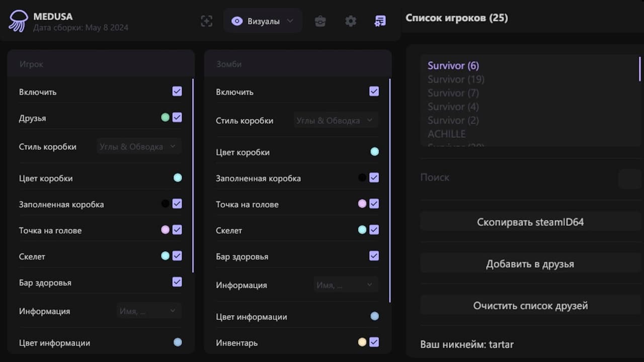644x362 pixels.
Task: Click the Список игроков (25) heading
Action: point(457,18)
